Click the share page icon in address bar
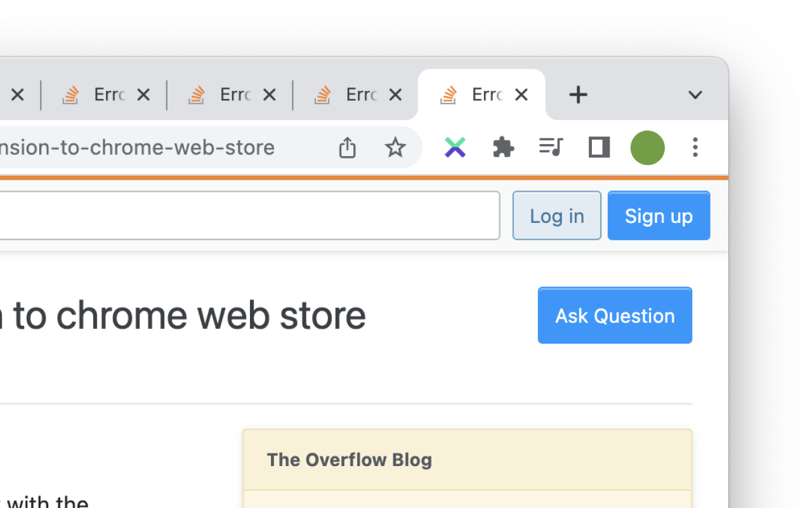812x508 pixels. point(347,147)
